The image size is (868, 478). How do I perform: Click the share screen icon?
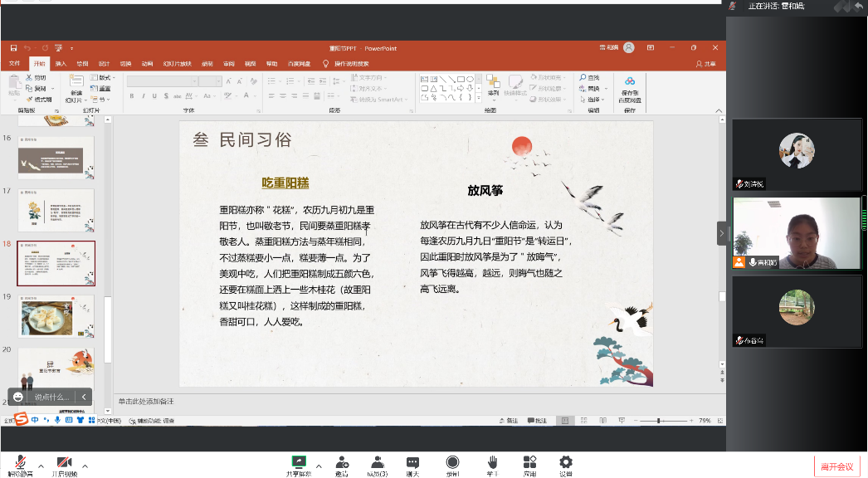(x=298, y=462)
